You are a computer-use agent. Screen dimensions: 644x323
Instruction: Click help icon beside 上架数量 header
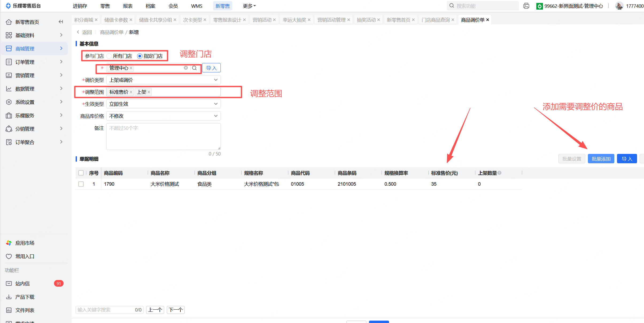coord(500,173)
